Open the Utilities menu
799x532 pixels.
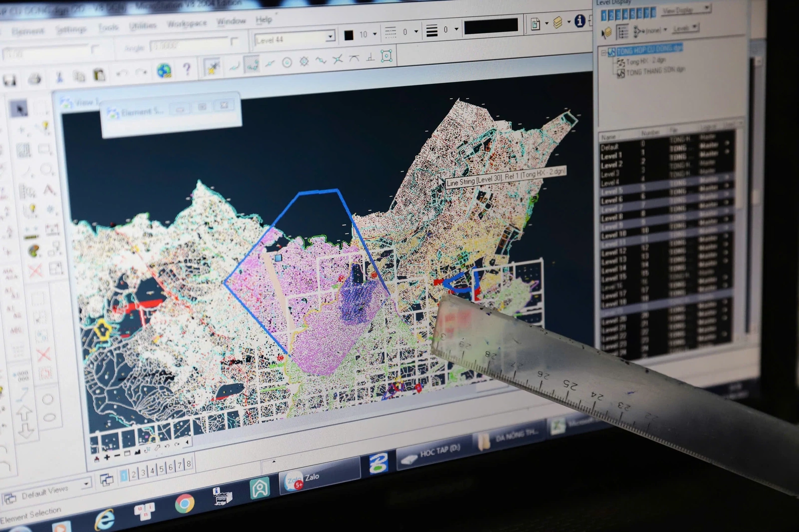pyautogui.click(x=143, y=25)
